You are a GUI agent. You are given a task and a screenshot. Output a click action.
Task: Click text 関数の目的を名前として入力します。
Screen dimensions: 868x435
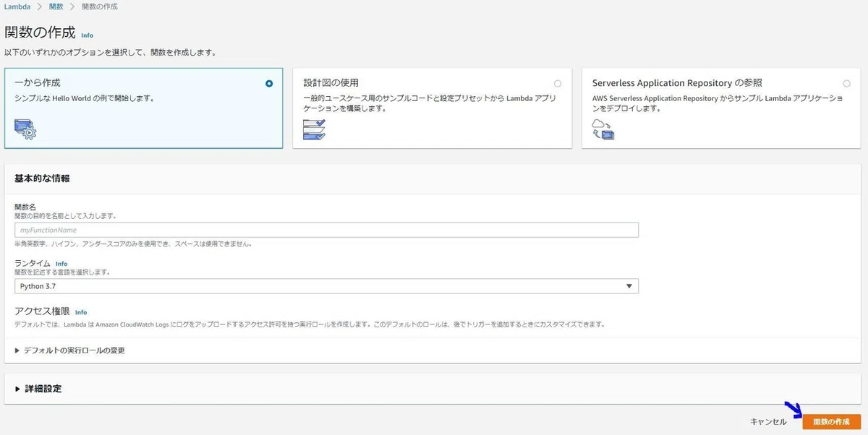(66, 216)
